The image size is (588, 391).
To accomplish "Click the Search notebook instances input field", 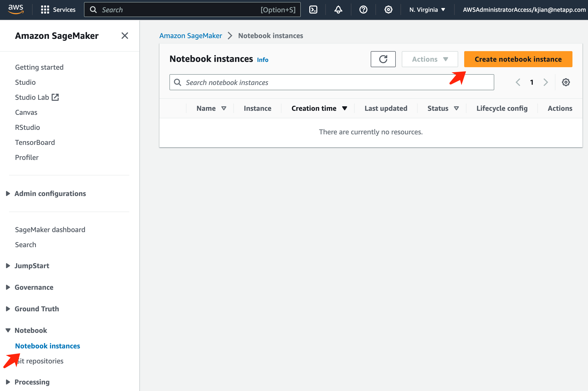I will 332,82.
